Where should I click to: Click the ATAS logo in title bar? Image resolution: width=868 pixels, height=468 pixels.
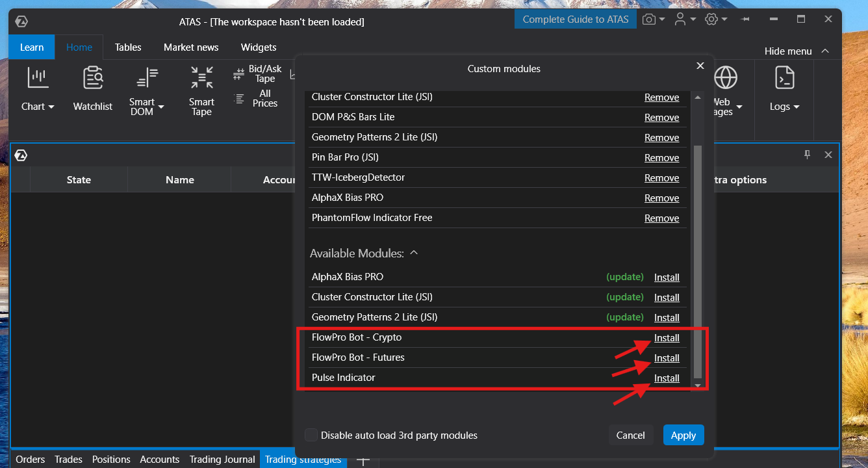coord(21,21)
